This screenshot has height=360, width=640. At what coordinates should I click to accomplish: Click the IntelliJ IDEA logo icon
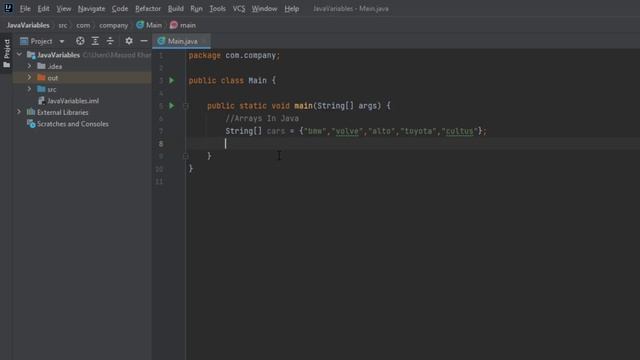tap(8, 8)
